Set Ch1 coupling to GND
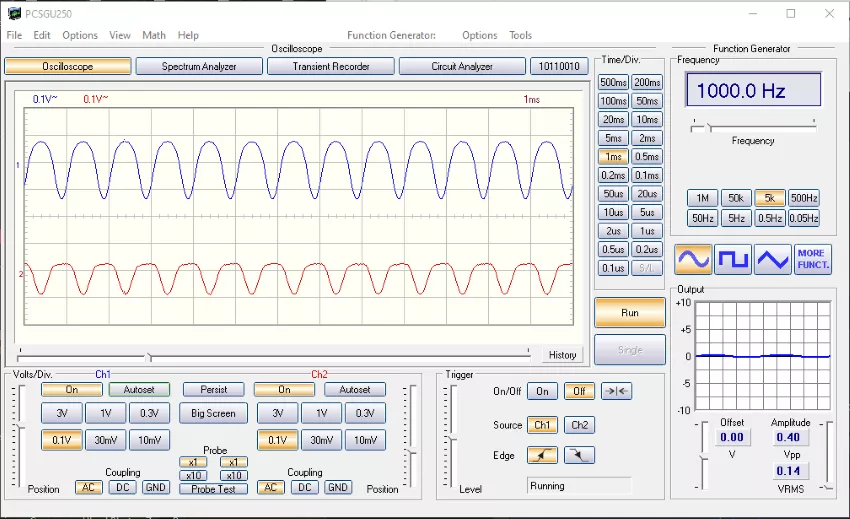The width and height of the screenshot is (850, 519). pos(156,487)
